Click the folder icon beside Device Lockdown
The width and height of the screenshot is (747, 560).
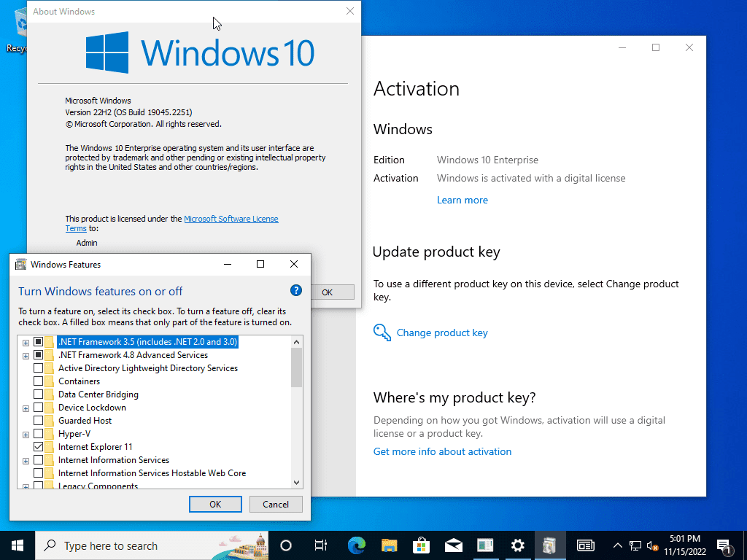pos(50,408)
